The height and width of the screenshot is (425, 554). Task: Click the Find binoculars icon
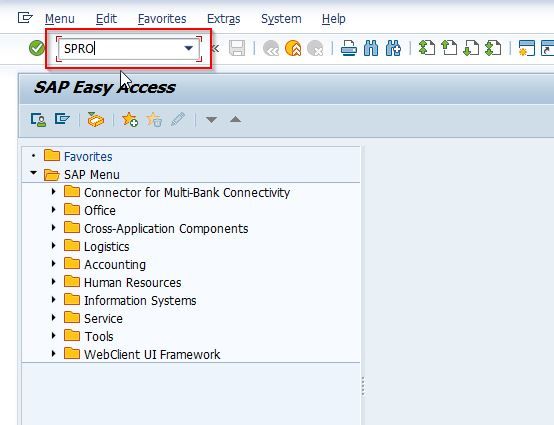[x=371, y=48]
